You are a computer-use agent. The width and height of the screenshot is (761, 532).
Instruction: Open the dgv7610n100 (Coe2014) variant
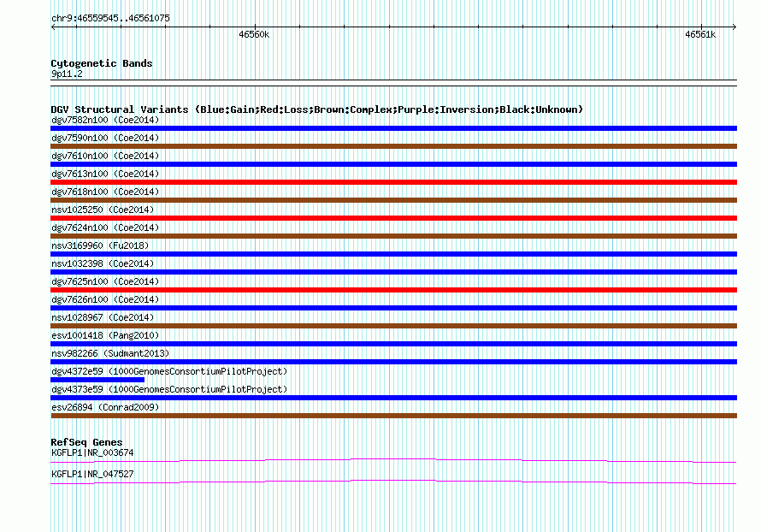click(105, 156)
